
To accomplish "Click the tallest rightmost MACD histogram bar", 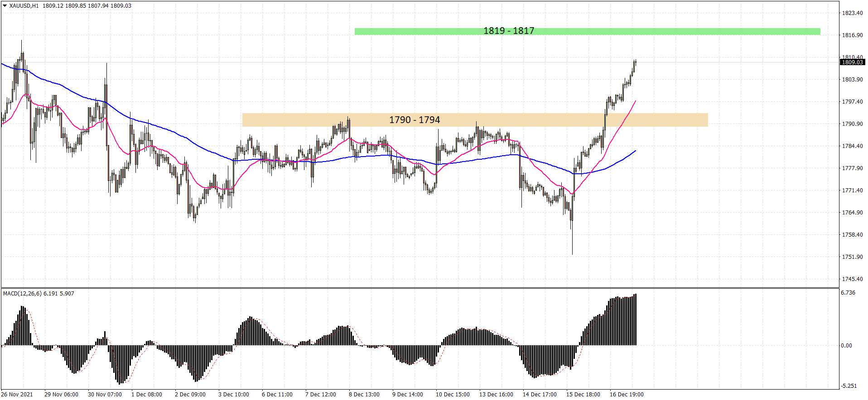I will 636,319.
